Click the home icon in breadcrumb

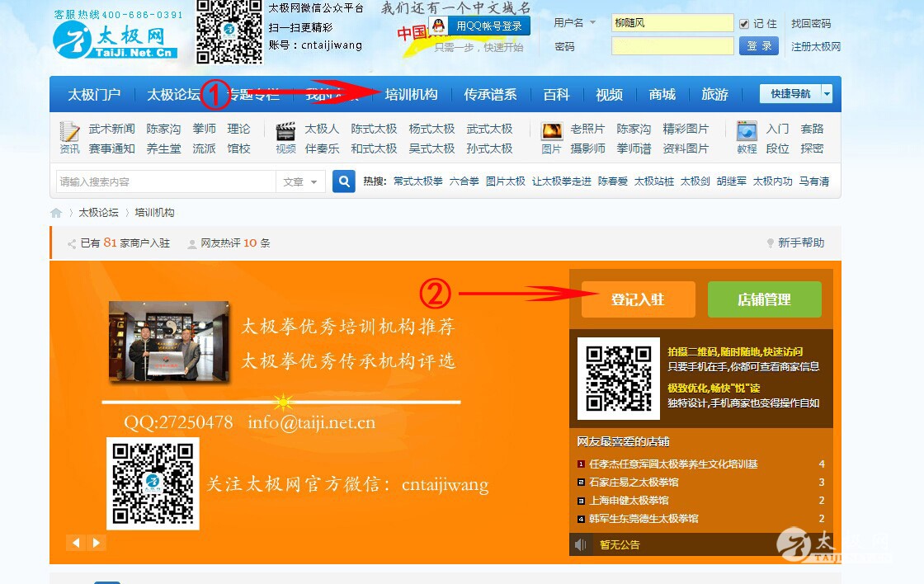[x=56, y=213]
